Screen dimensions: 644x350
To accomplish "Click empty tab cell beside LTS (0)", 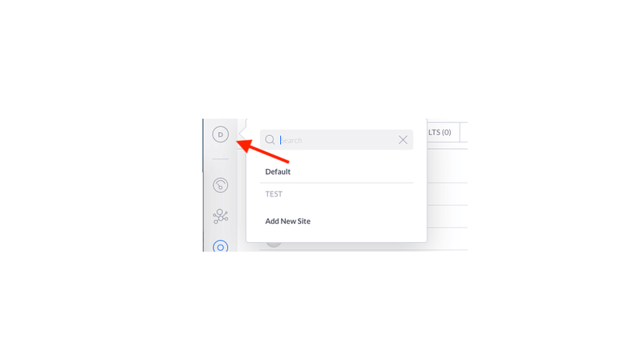I will click(464, 132).
